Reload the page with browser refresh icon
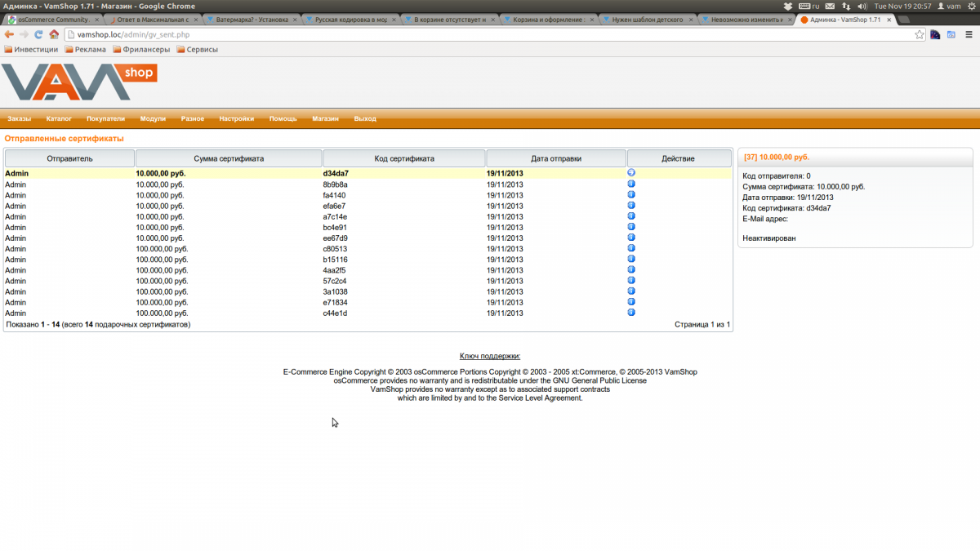 click(x=38, y=34)
